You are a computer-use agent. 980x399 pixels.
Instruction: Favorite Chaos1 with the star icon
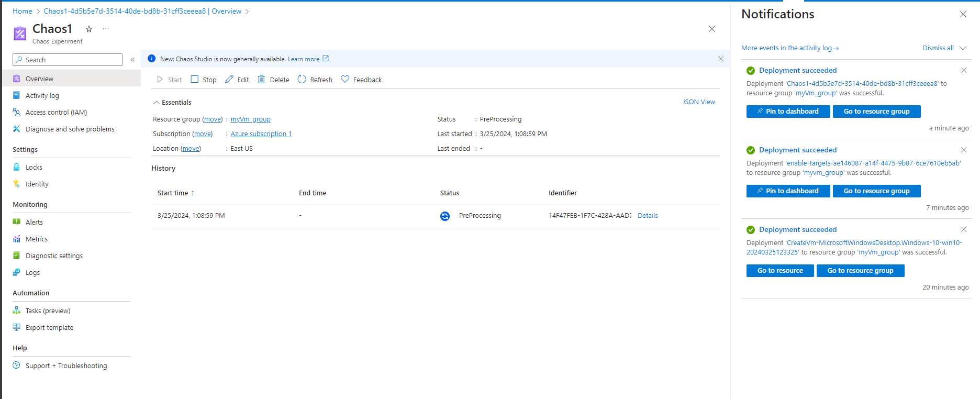(89, 29)
